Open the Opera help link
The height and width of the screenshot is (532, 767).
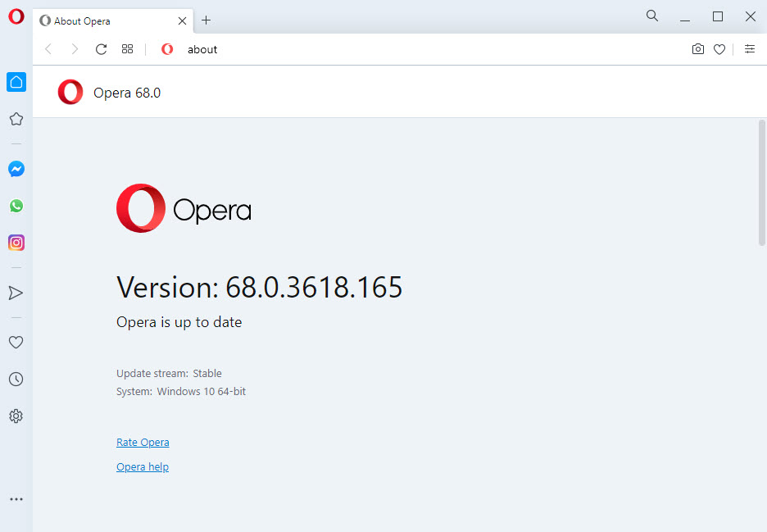143,467
